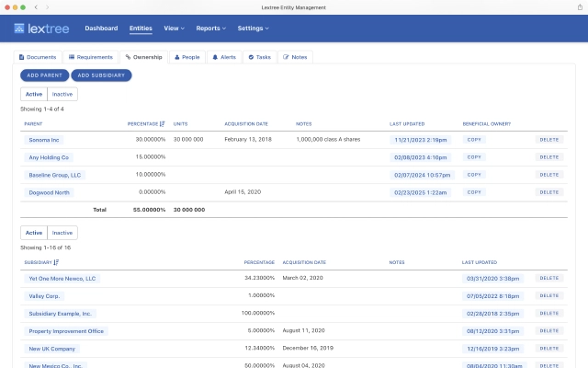This screenshot has width=588, height=368.
Task: Click COPY in Baseline Group row
Action: (x=474, y=175)
